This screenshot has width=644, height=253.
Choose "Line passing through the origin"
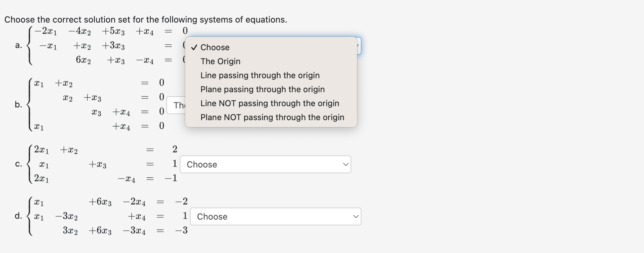click(x=260, y=75)
